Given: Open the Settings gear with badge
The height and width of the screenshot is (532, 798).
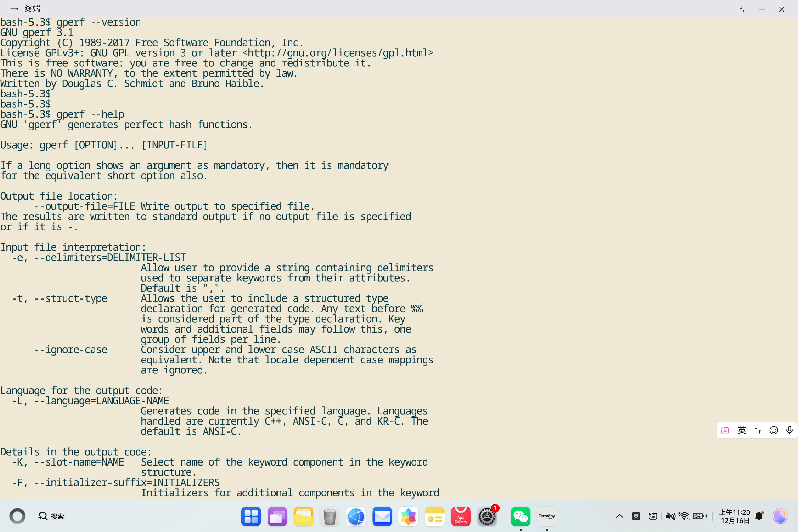Looking at the screenshot, I should tap(487, 516).
